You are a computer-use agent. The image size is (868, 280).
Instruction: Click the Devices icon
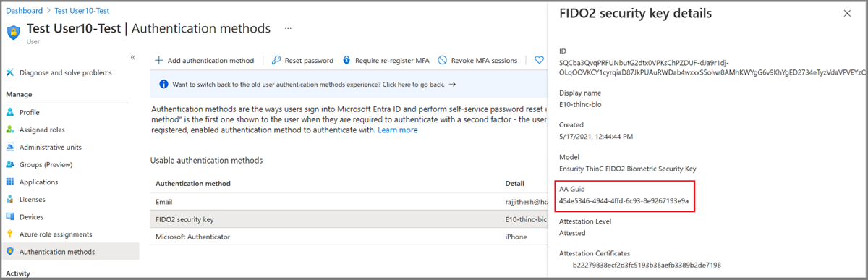10,216
